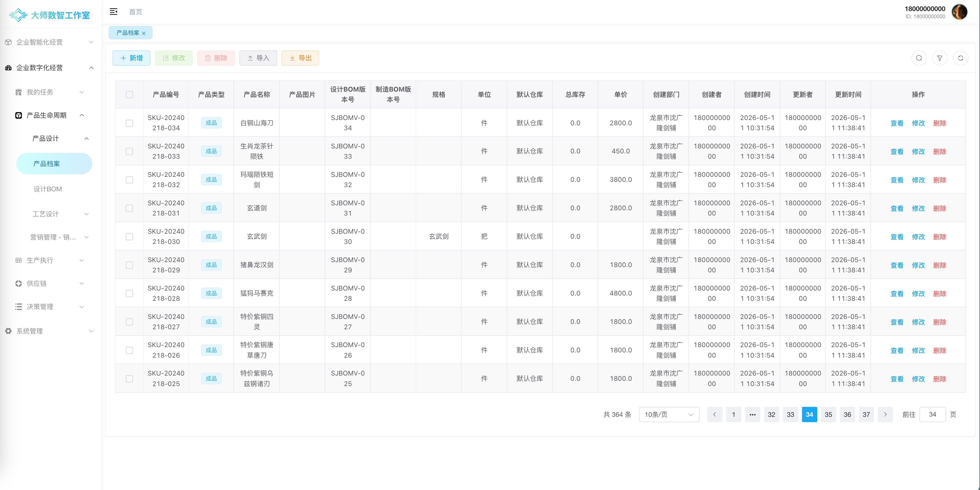980x490 pixels.
Task: Refresh the table with the reload icon
Action: (961, 58)
